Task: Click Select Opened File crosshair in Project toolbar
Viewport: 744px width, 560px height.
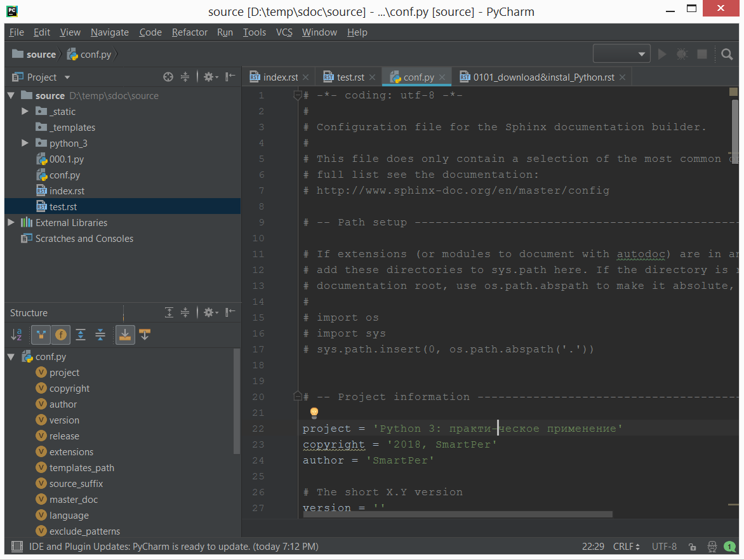Action: pos(168,76)
